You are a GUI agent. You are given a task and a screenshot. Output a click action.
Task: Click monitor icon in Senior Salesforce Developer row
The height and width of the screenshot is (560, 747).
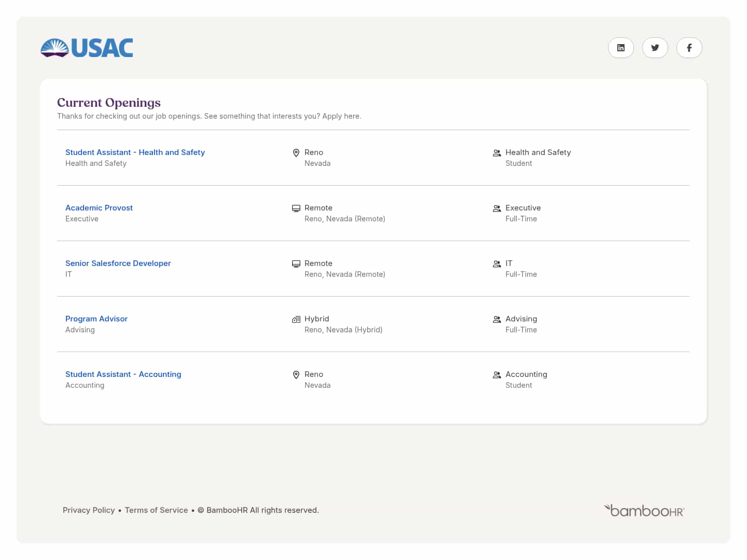[x=296, y=264]
